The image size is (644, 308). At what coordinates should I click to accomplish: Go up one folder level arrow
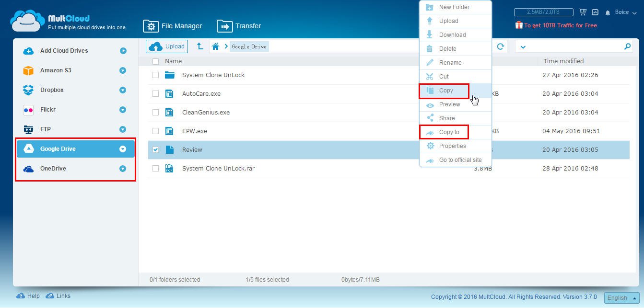(x=200, y=46)
